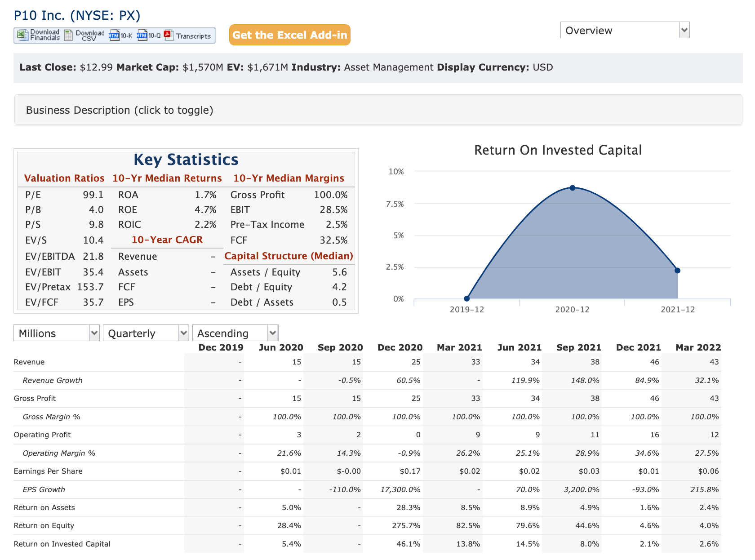Click the 2020-12 ROIC chart data point
This screenshot has height=560, width=755.
coord(572,188)
